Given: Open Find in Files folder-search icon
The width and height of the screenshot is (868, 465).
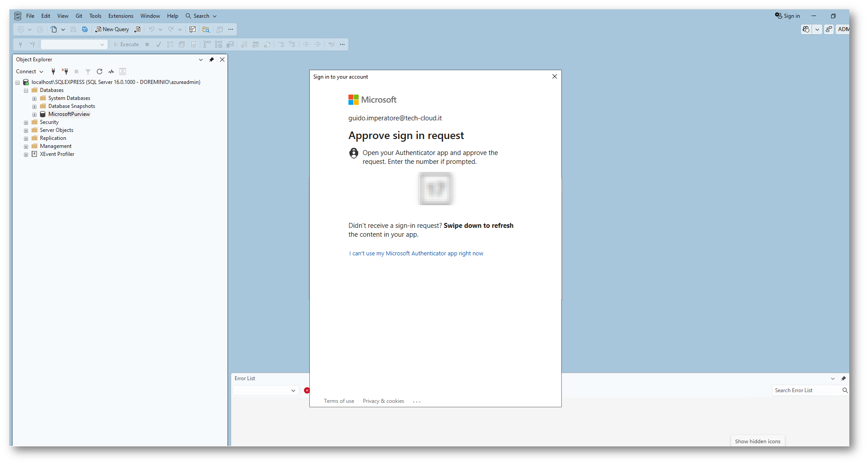Looking at the screenshot, I should (x=206, y=29).
